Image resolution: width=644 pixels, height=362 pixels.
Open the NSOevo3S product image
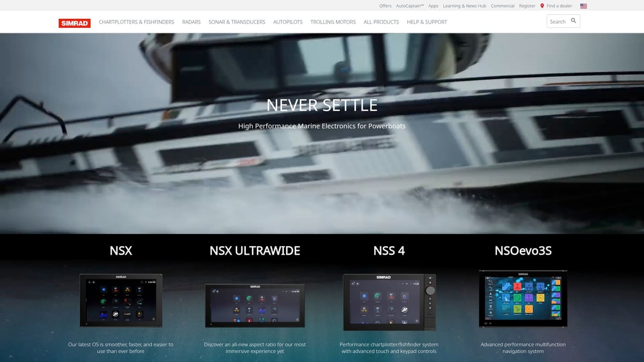point(523,299)
